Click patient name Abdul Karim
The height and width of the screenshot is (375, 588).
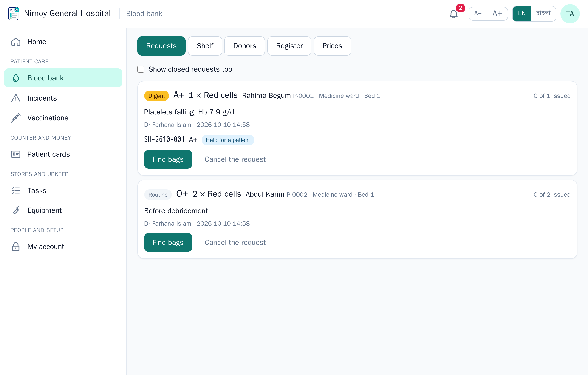[x=265, y=194]
